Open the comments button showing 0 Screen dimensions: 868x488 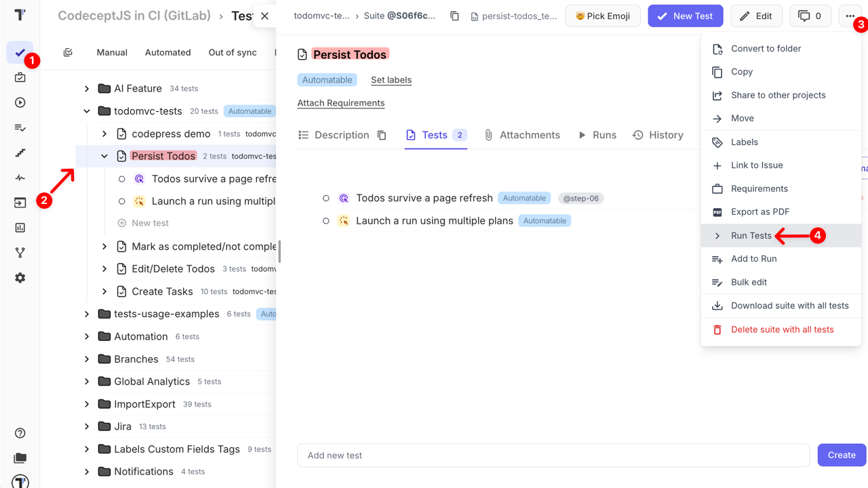point(810,16)
